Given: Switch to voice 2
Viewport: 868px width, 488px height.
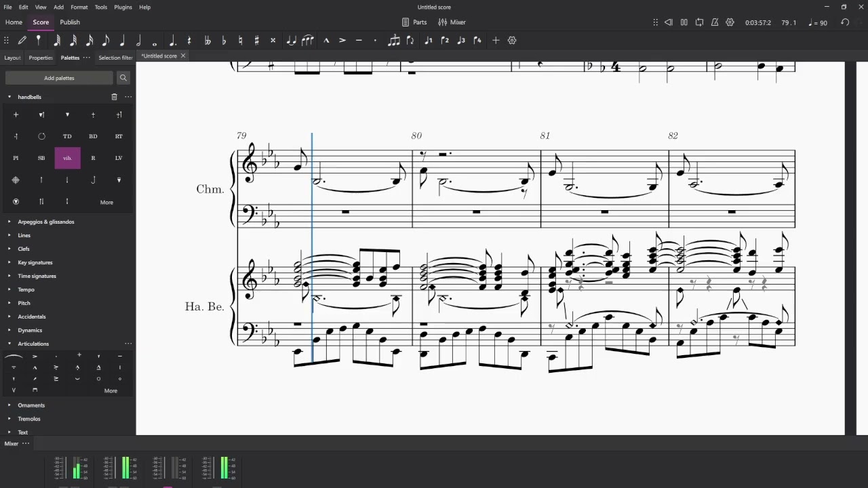Looking at the screenshot, I should (445, 41).
